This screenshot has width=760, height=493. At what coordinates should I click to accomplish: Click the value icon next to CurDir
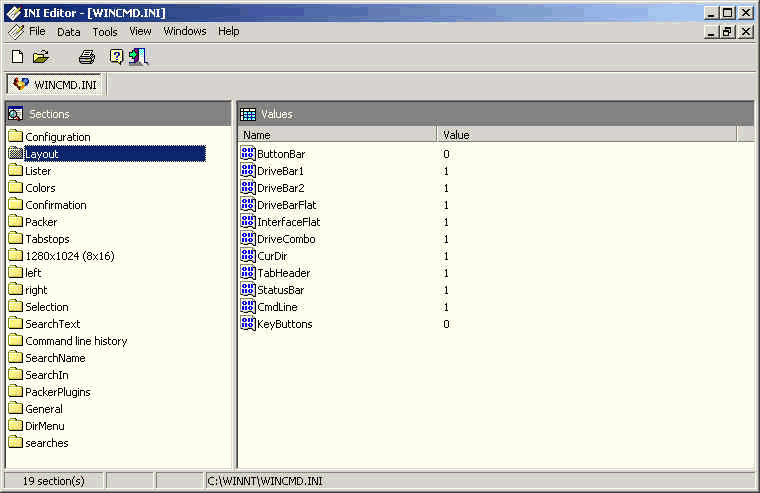pos(248,255)
